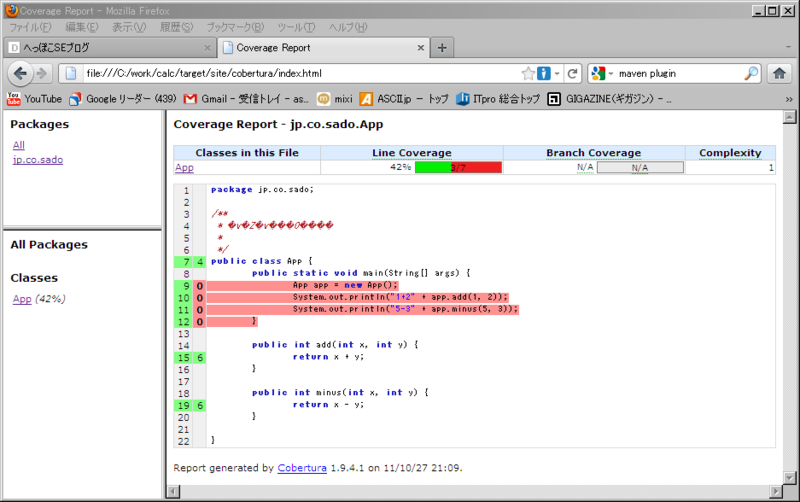Click the public class App source line
The height and width of the screenshot is (502, 800).
pyautogui.click(x=261, y=261)
